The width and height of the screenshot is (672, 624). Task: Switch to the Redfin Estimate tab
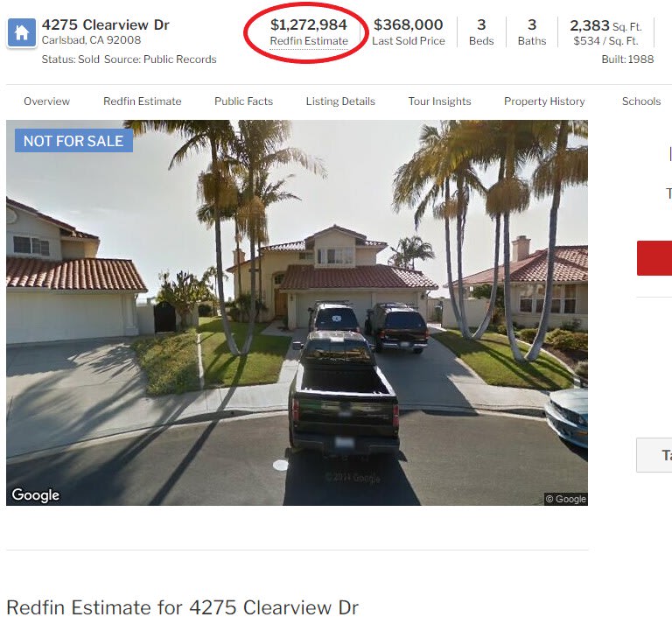point(143,102)
